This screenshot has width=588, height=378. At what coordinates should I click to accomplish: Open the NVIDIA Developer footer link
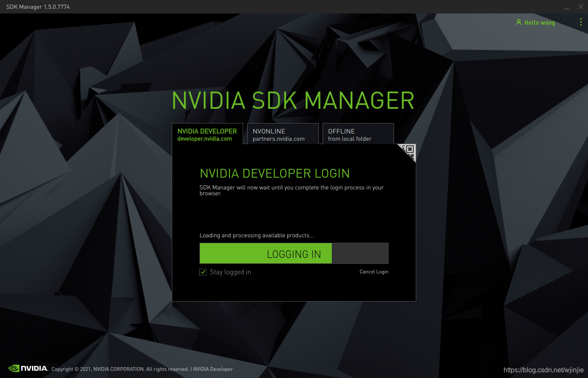point(213,369)
